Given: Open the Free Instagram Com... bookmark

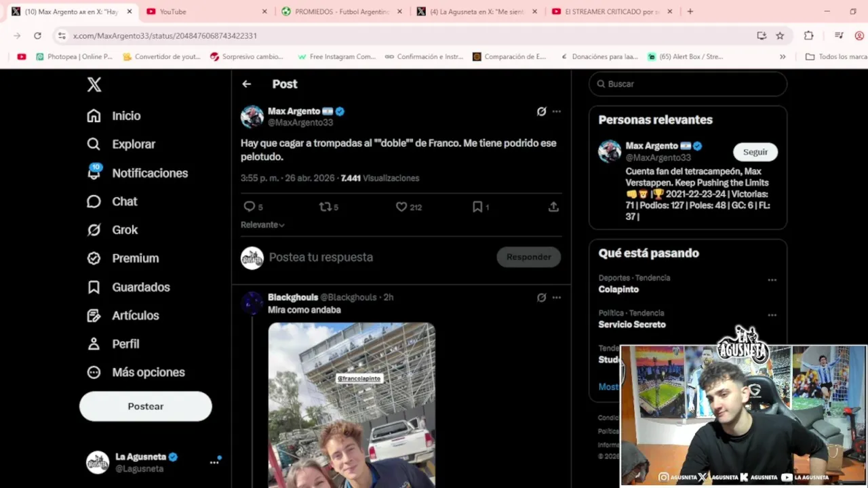Looking at the screenshot, I should pos(336,57).
